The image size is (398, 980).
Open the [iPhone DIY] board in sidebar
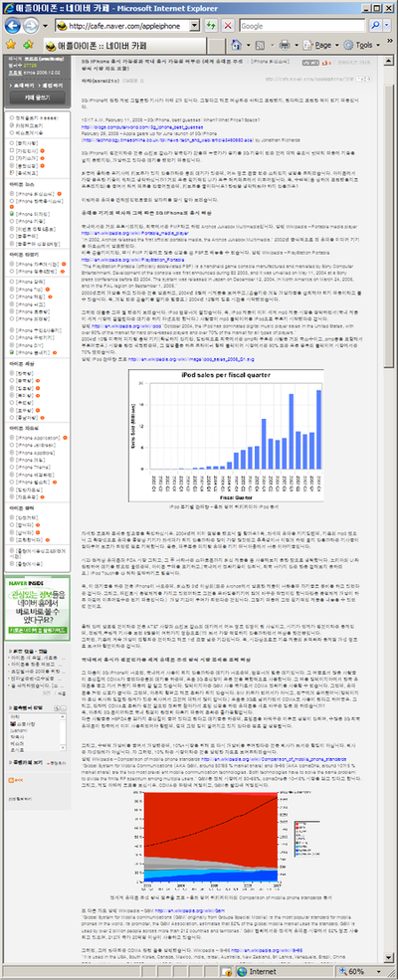[x=30, y=344]
